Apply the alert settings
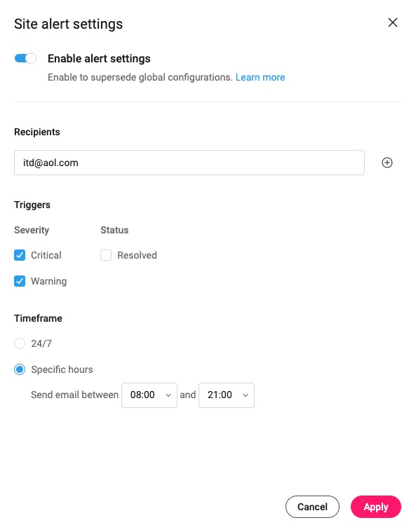 tap(376, 507)
